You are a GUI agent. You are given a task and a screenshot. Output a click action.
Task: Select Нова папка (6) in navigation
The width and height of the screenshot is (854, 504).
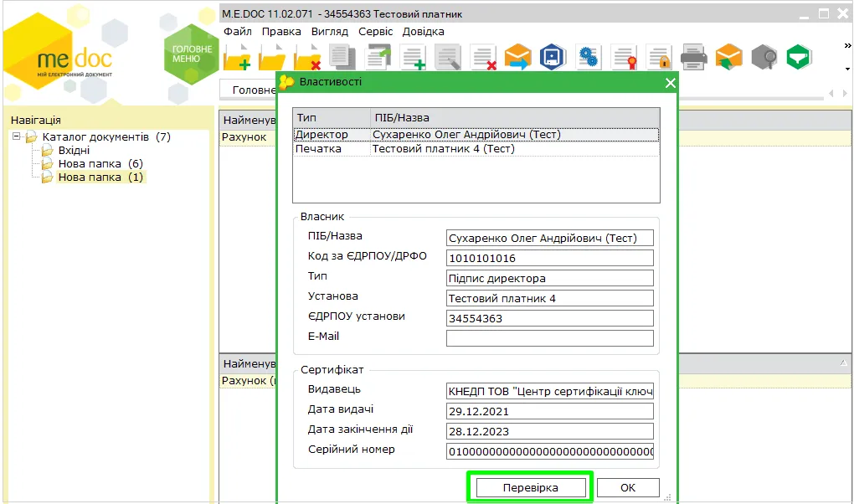point(100,163)
